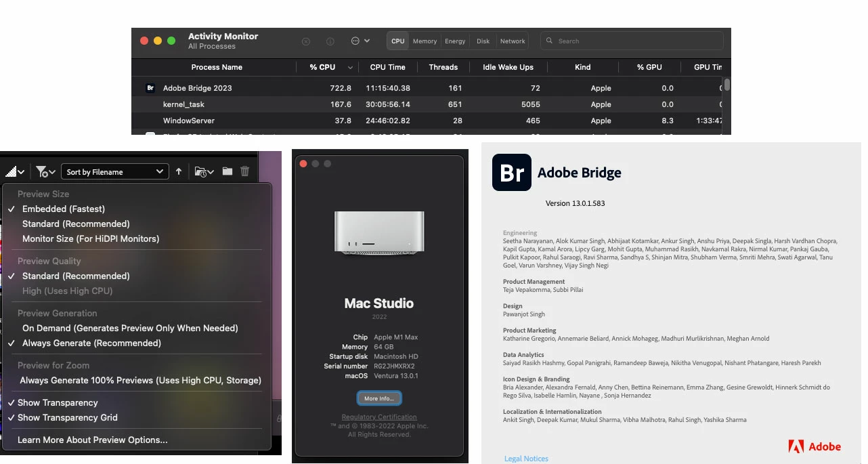Click the 64 GB memory value
Viewport: 868px width, 464px height.
(x=384, y=347)
